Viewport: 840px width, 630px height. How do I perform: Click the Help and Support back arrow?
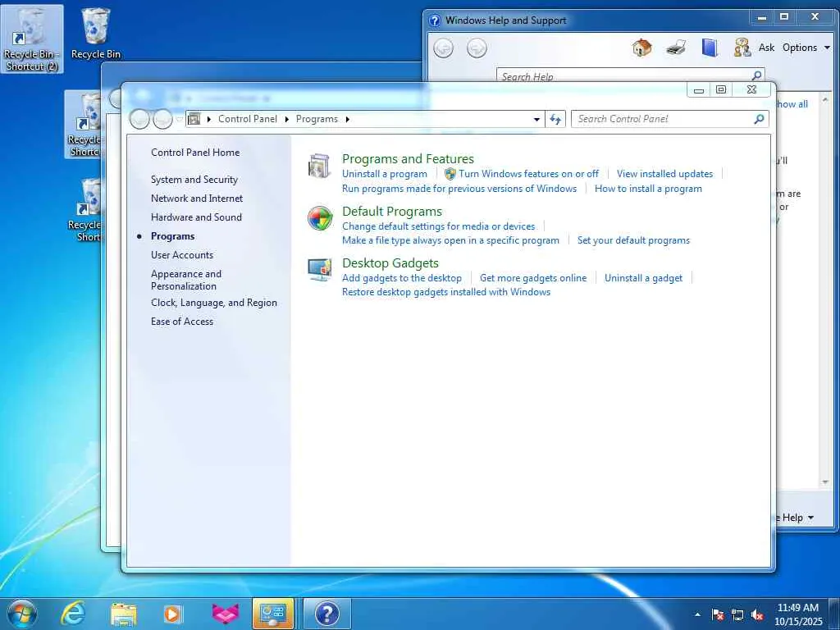click(x=443, y=48)
